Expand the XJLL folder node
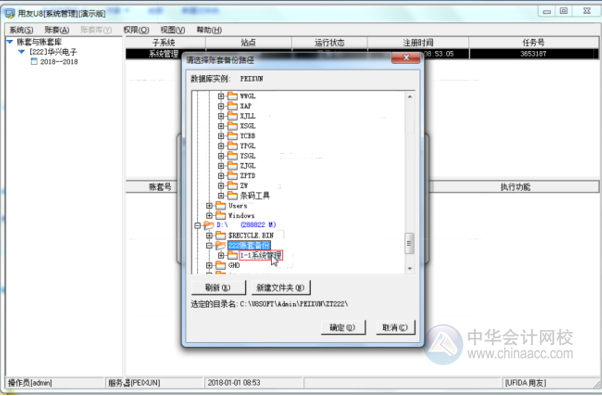Image resolution: width=602 pixels, height=396 pixels. point(221,116)
